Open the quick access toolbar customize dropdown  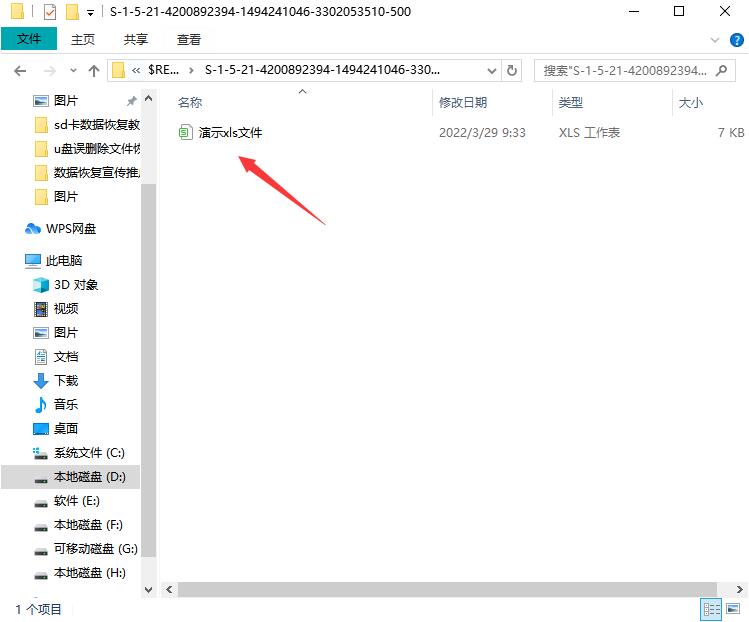click(x=90, y=12)
